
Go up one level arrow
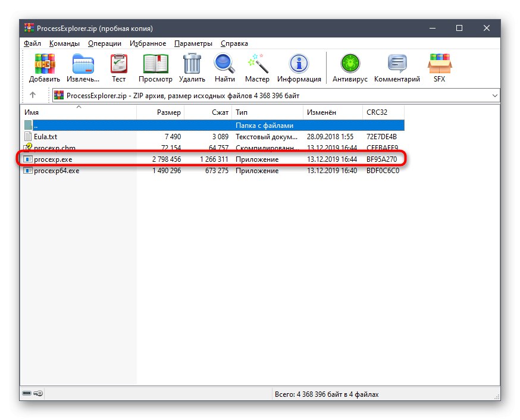[33, 95]
